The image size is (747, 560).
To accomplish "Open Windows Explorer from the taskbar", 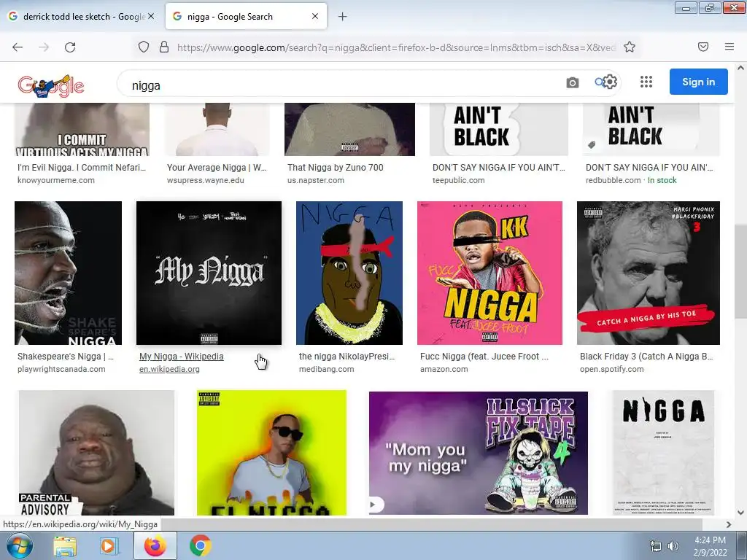I will click(x=65, y=546).
